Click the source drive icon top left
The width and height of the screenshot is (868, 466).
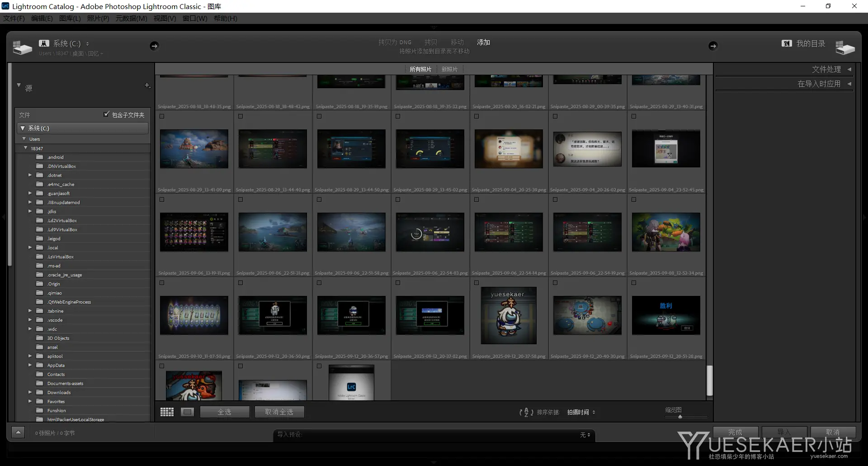[x=22, y=46]
